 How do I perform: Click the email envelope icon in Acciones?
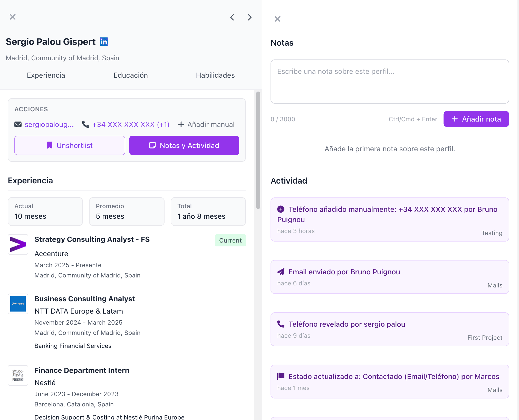[x=18, y=124]
